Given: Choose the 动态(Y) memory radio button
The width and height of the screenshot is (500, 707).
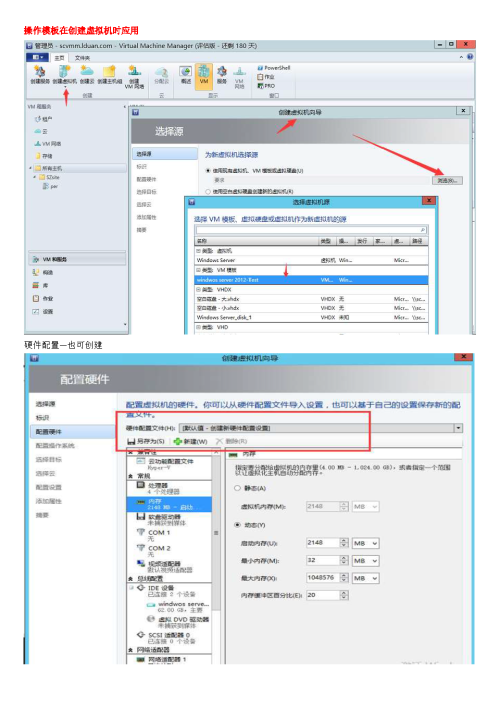Looking at the screenshot, I should (x=237, y=525).
